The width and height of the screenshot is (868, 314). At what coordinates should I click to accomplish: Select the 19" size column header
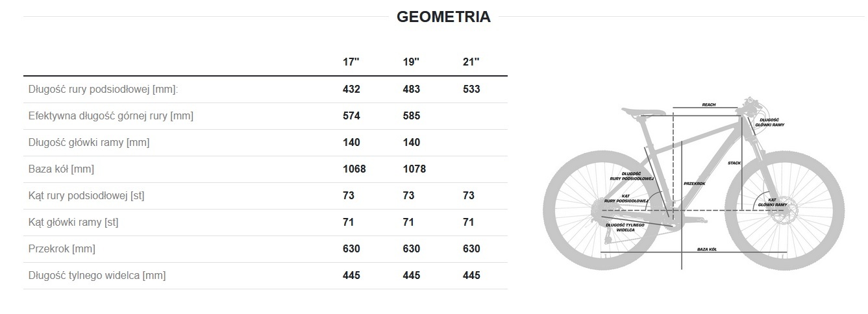411,62
